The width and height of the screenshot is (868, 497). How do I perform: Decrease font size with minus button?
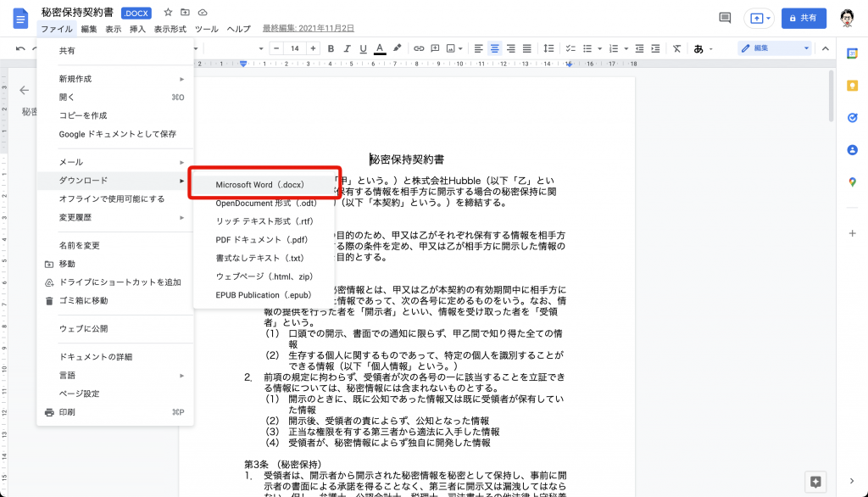pos(276,48)
